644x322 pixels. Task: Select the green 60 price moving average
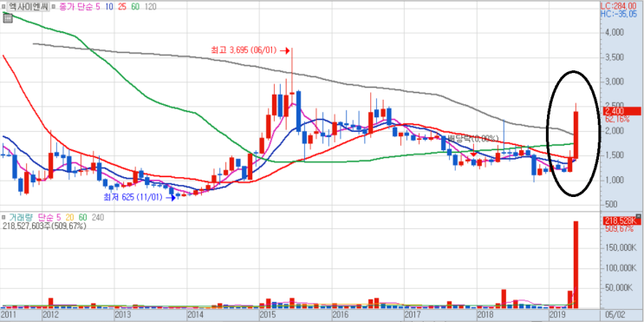(x=136, y=7)
